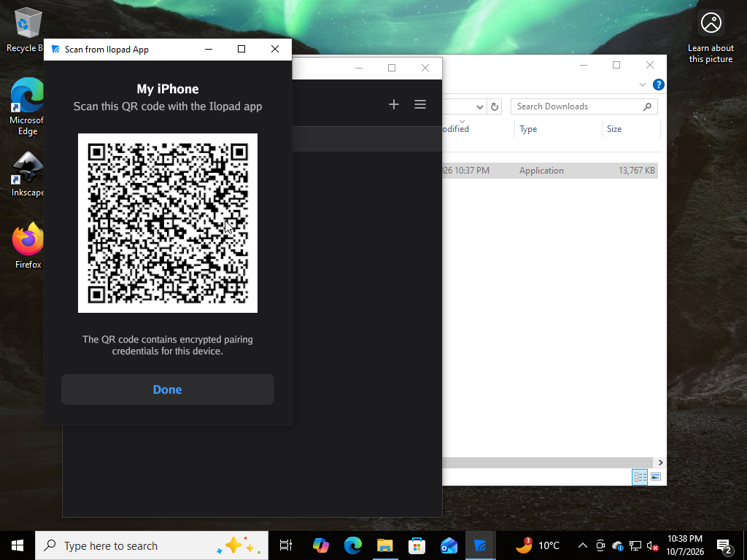The image size is (747, 560).
Task: Minimize the Scan from Ilopad App dialog
Action: coord(208,49)
